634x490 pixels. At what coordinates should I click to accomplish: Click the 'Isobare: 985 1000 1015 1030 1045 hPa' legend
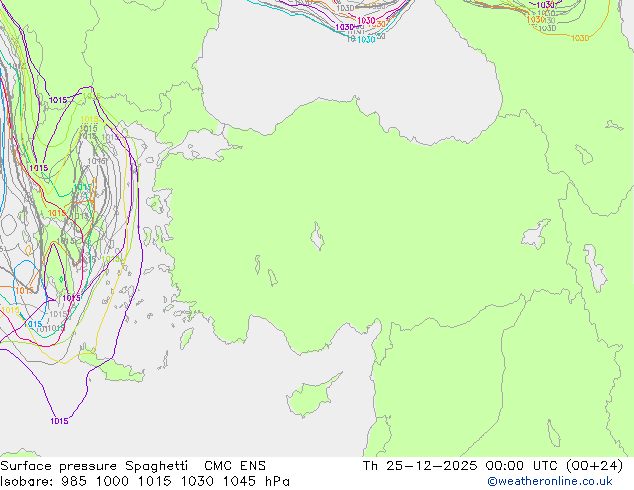145,481
